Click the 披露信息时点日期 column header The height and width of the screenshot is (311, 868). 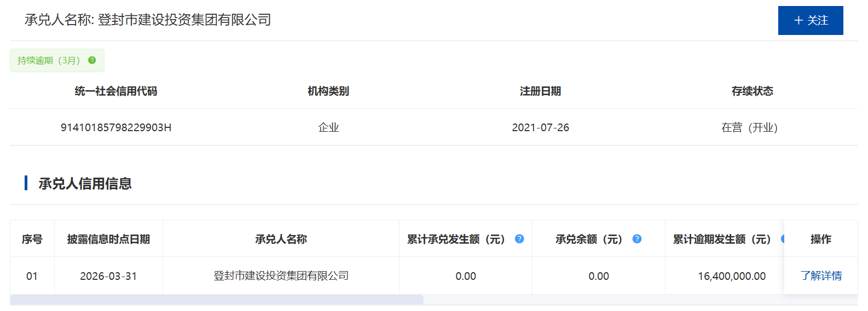coord(108,239)
